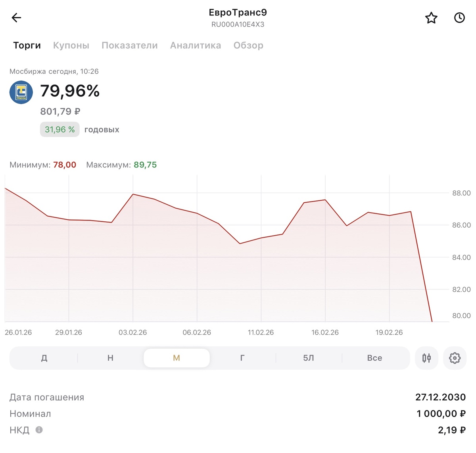This screenshot has height=453, width=476.
Task: Tap the maximum value 89,75
Action: (x=145, y=165)
